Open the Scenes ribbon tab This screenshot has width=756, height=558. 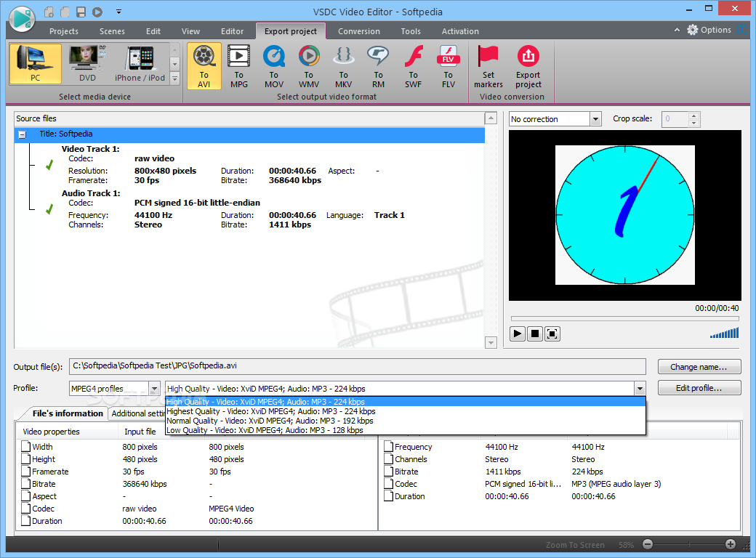click(112, 31)
